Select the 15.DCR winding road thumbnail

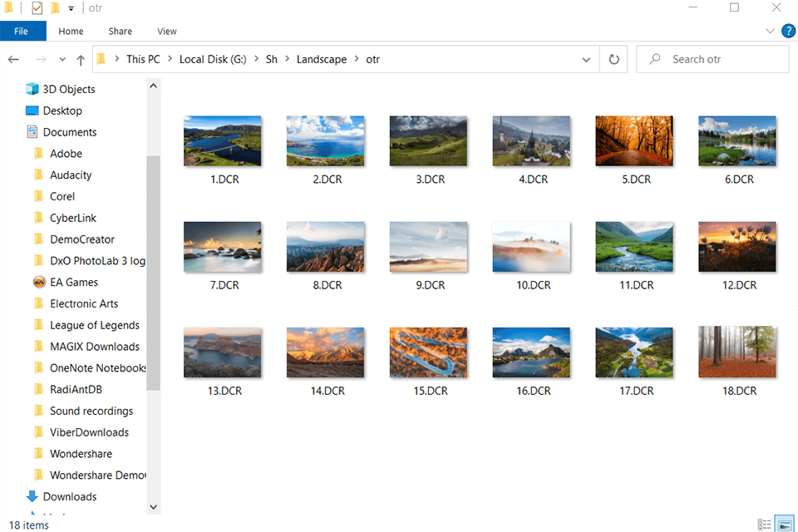428,352
